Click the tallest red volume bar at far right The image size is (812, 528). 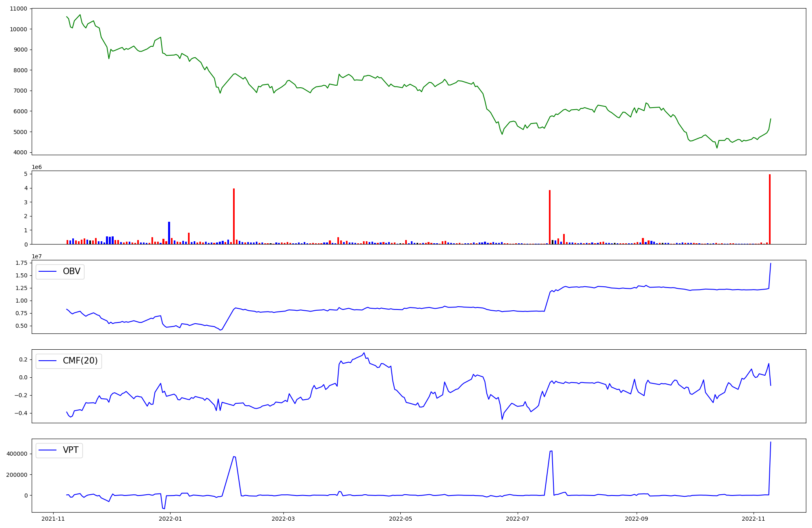pos(770,209)
